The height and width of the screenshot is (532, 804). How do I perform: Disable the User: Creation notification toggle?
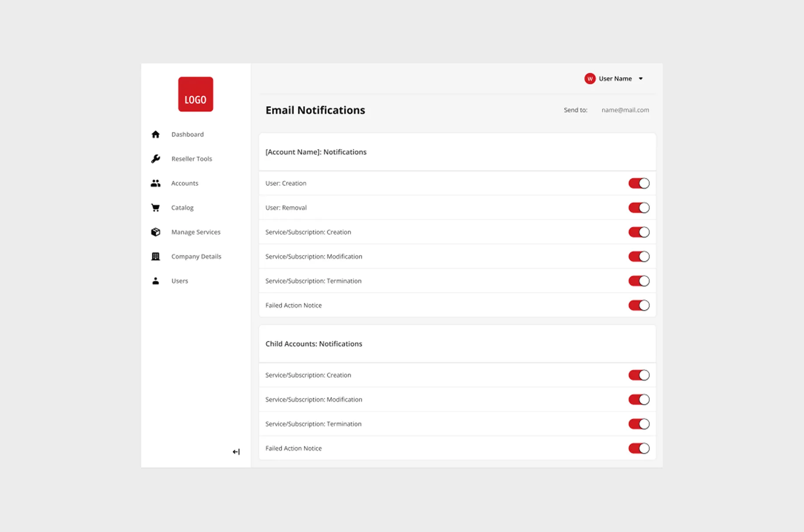pyautogui.click(x=639, y=183)
